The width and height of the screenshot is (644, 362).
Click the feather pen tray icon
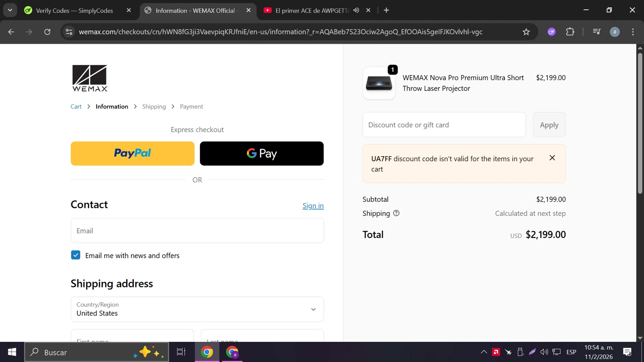[532, 352]
